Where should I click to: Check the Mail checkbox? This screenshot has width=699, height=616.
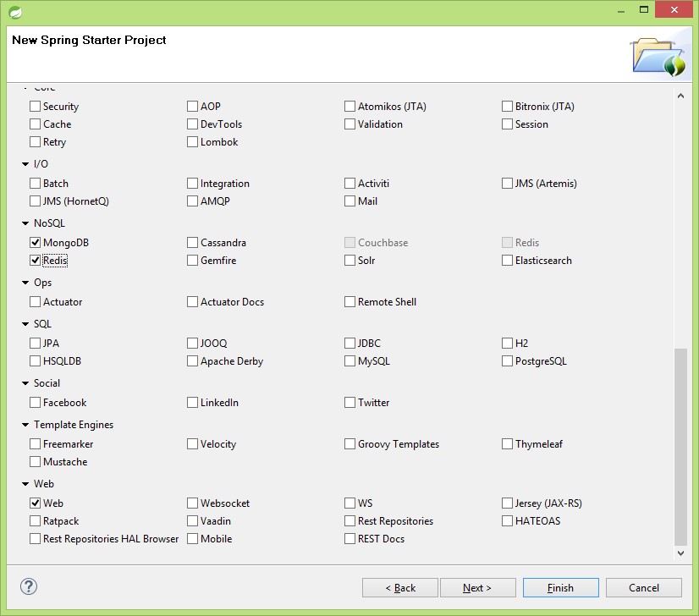(349, 201)
